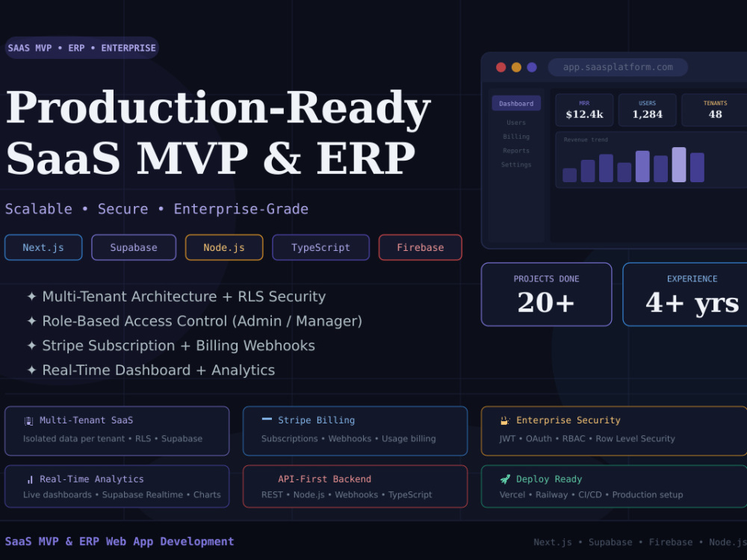Click the red window dot in mockup

(500, 67)
